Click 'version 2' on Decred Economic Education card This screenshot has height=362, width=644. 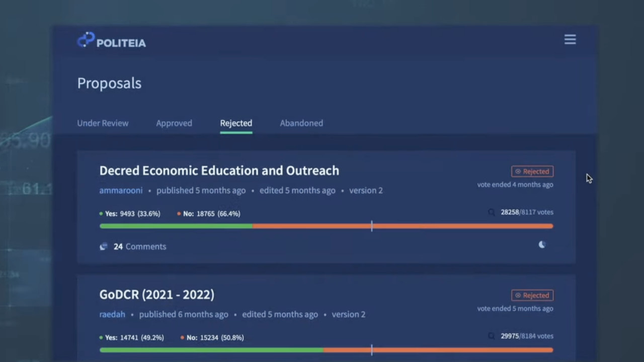(x=366, y=191)
